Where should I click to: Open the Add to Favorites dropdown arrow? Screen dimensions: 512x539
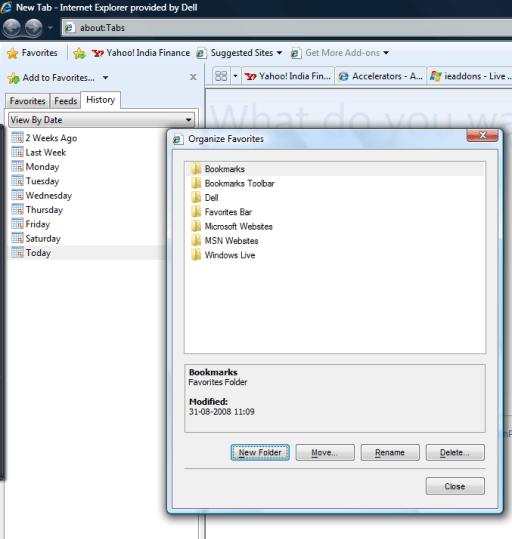[105, 78]
